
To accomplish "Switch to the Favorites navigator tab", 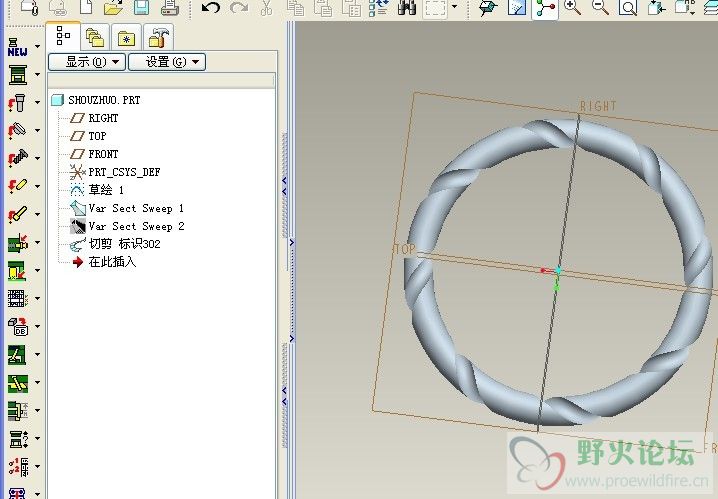I will click(126, 38).
